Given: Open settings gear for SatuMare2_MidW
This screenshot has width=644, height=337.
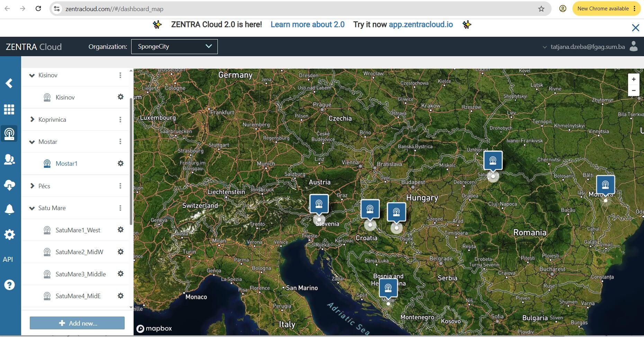Looking at the screenshot, I should coord(120,252).
